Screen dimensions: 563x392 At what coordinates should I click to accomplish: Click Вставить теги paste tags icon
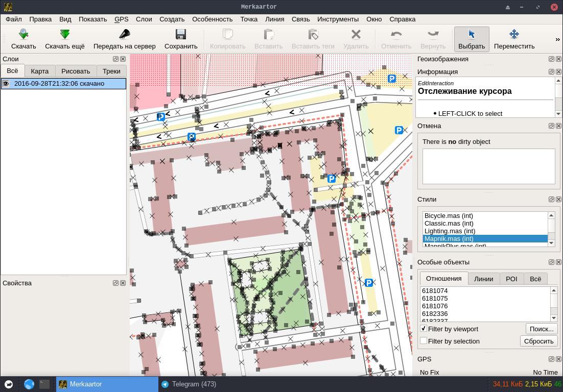click(x=313, y=39)
